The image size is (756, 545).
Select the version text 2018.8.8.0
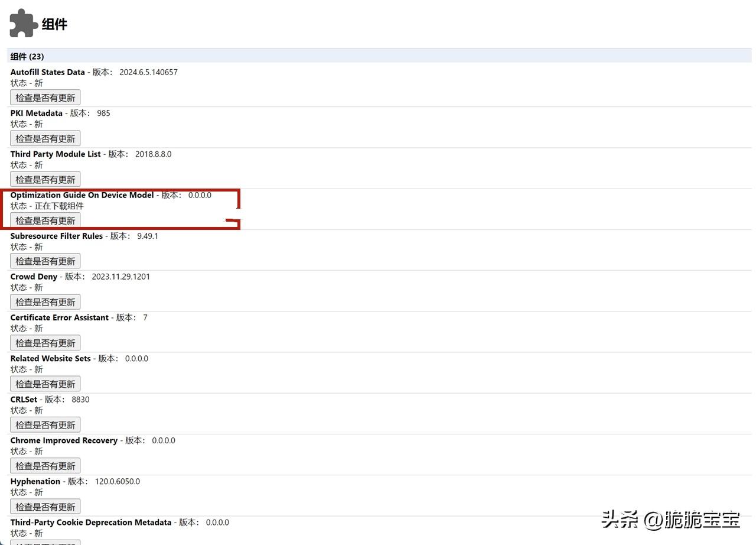(x=153, y=154)
